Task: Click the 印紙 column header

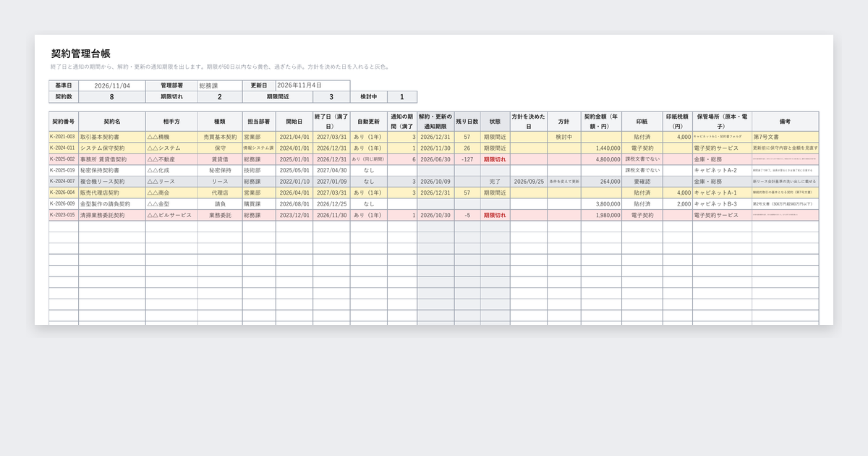Action: (x=642, y=122)
